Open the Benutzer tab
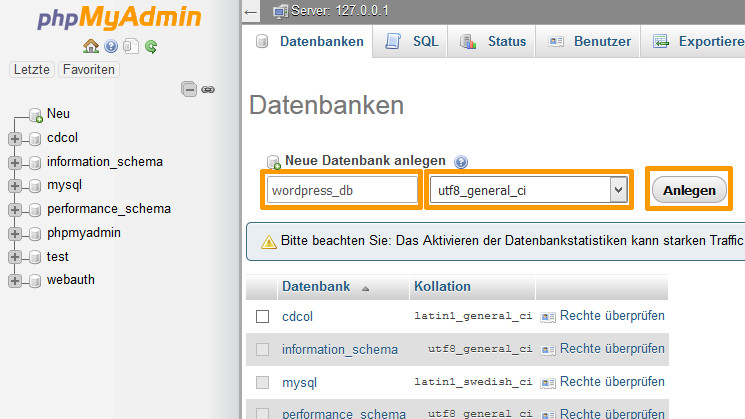The image size is (745, 419). 588,42
